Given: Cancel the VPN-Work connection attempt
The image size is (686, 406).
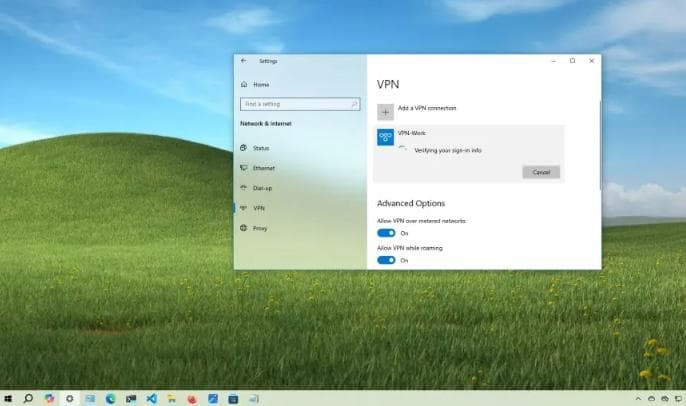Looking at the screenshot, I should coord(541,172).
